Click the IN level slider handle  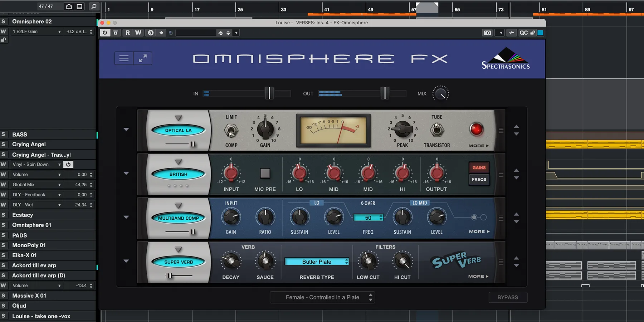pos(269,93)
